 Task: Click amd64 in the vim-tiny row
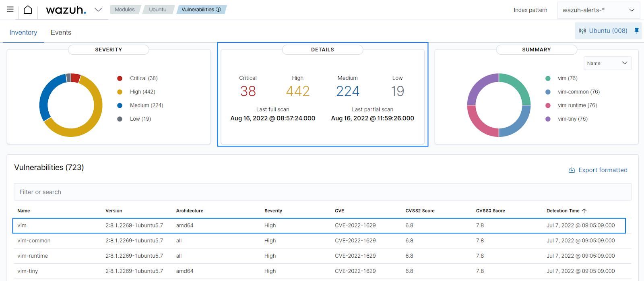pos(185,271)
